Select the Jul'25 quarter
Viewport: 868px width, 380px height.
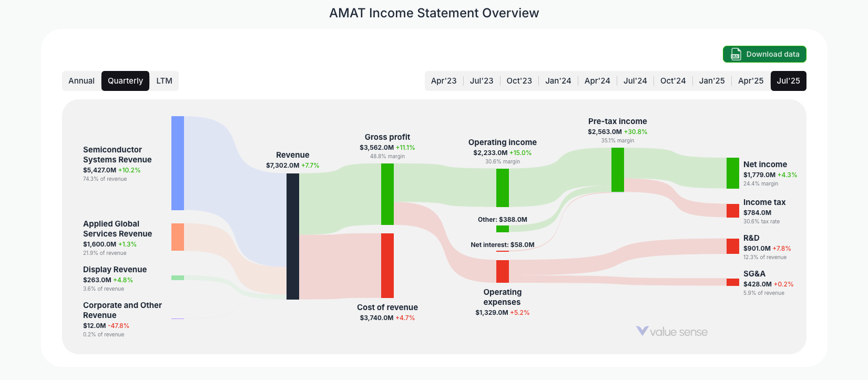pyautogui.click(x=789, y=81)
